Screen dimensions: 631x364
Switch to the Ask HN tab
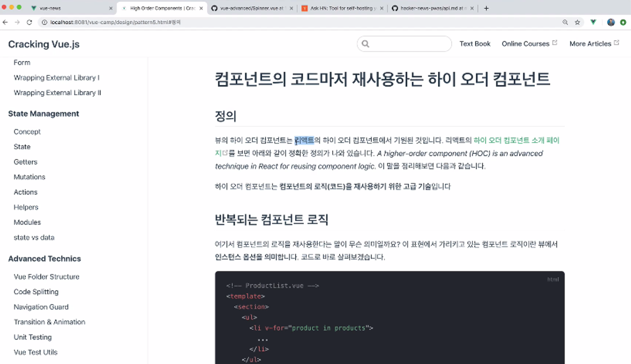point(342,8)
